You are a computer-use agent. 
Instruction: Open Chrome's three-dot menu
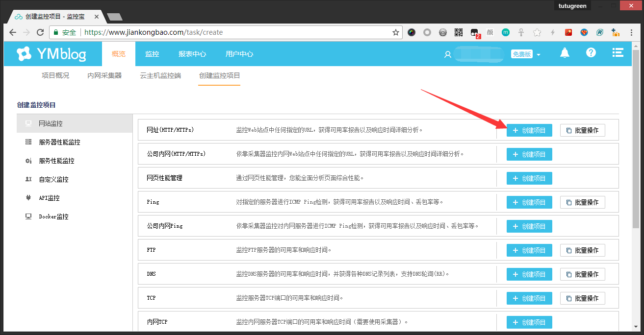[631, 32]
